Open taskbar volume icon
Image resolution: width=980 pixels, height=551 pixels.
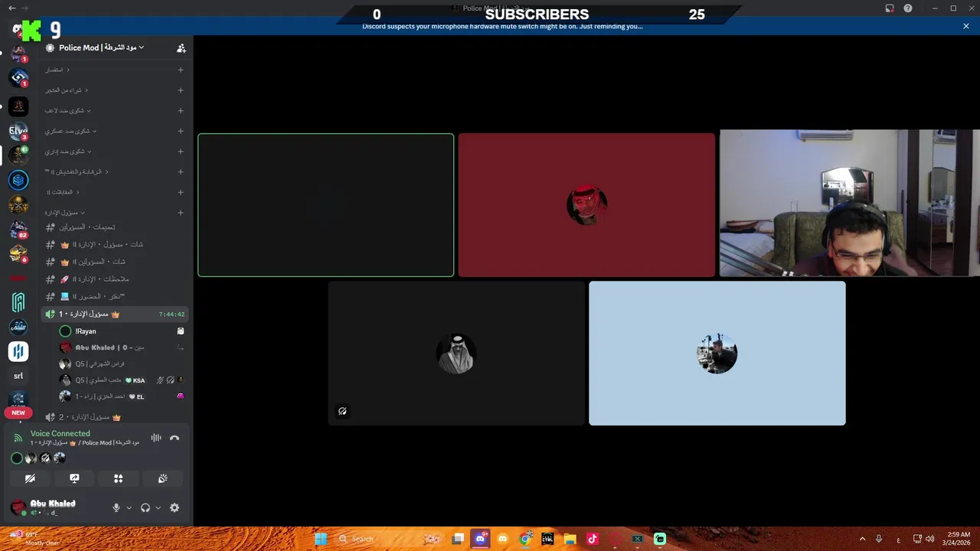[x=930, y=539]
